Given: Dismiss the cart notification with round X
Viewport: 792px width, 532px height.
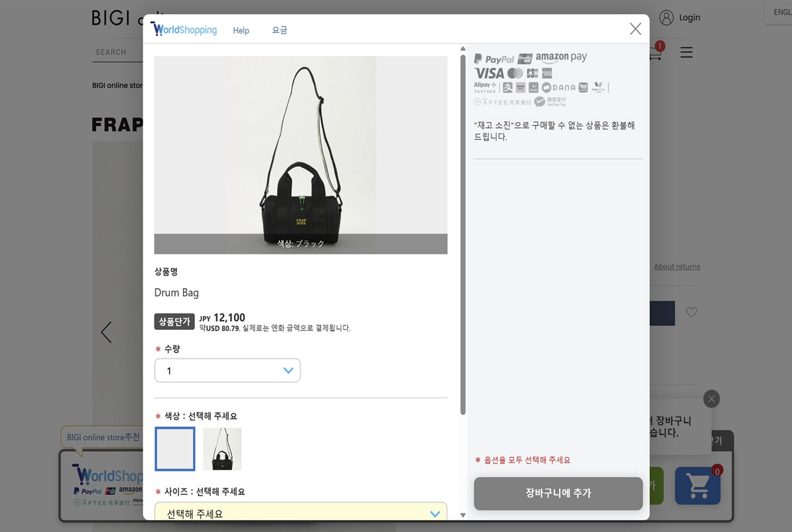Looking at the screenshot, I should click(x=711, y=399).
